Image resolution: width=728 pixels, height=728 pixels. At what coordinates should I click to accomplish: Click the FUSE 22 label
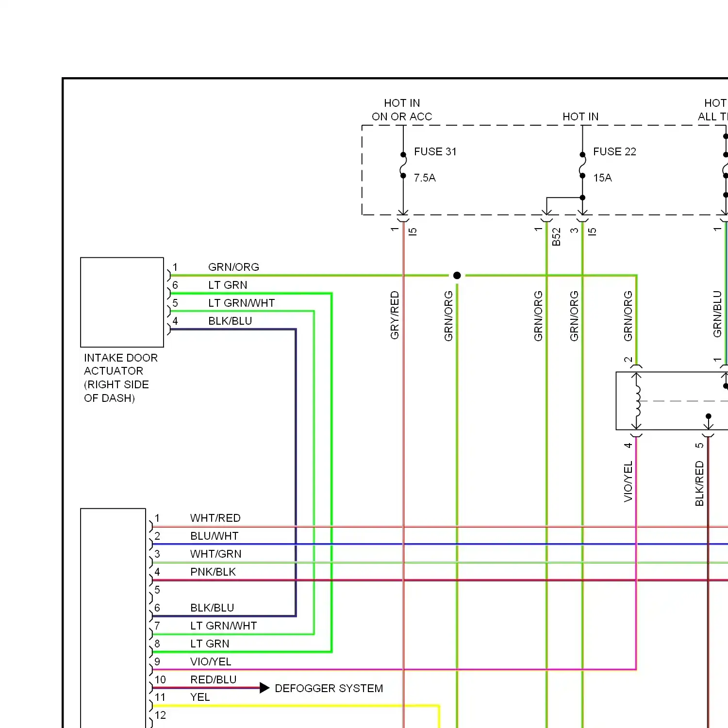pyautogui.click(x=614, y=151)
